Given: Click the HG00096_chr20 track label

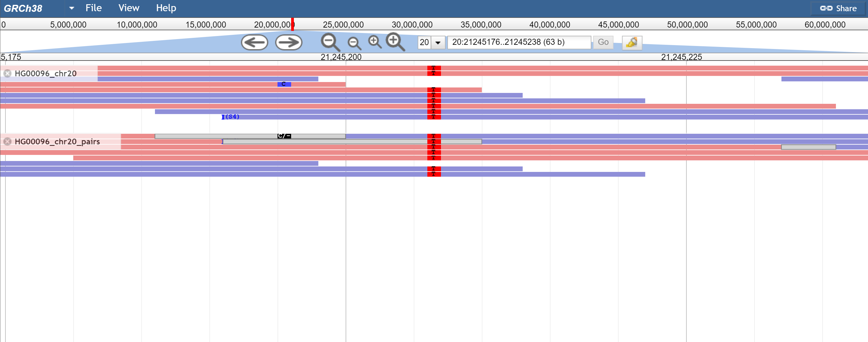Looking at the screenshot, I should (45, 74).
